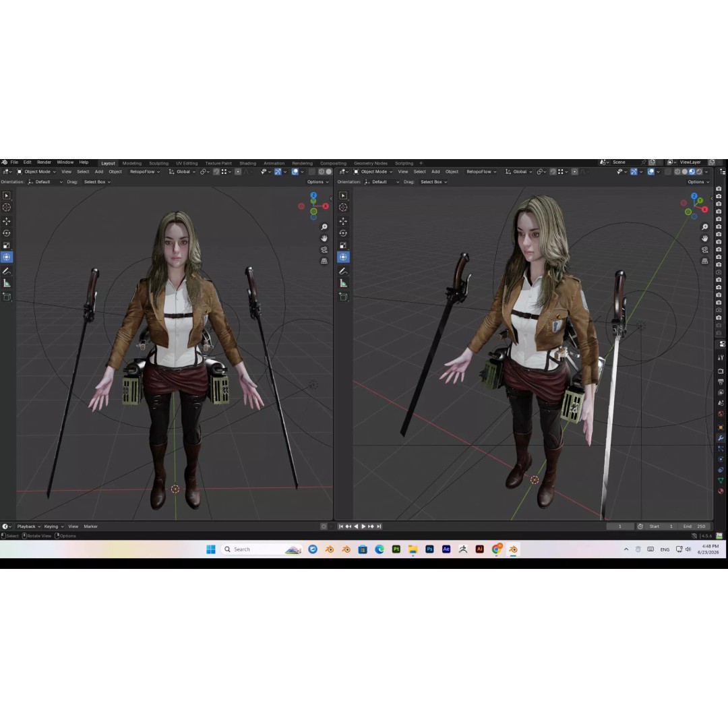Select the Annotate tool in left viewport
728x728 pixels.
coord(7,271)
